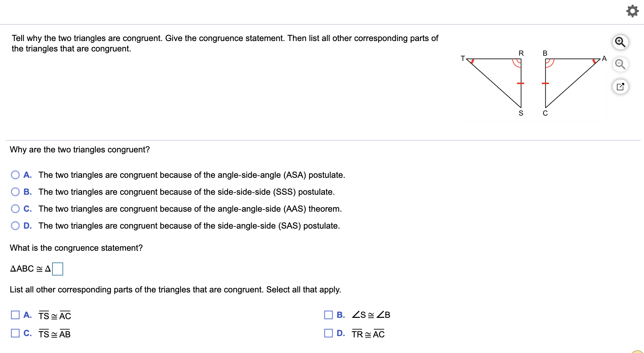This screenshot has height=353, width=644.
Task: Select option D, the SAS postulate
Action: (15, 226)
